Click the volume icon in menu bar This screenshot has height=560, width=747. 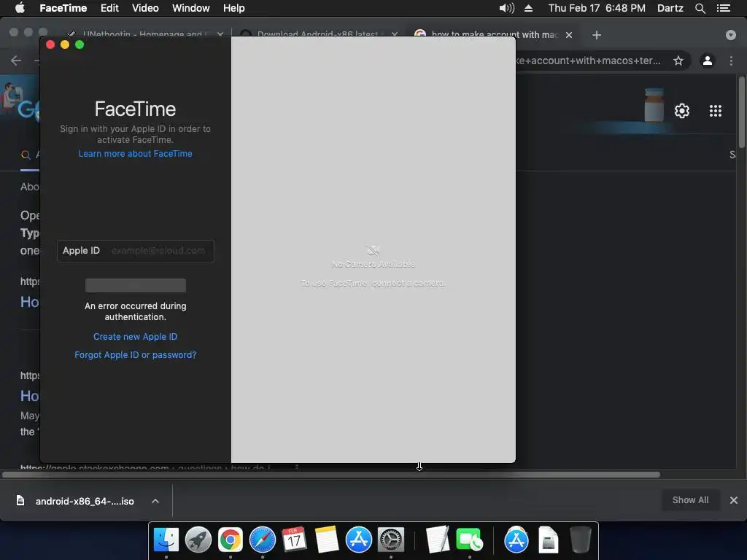[506, 8]
